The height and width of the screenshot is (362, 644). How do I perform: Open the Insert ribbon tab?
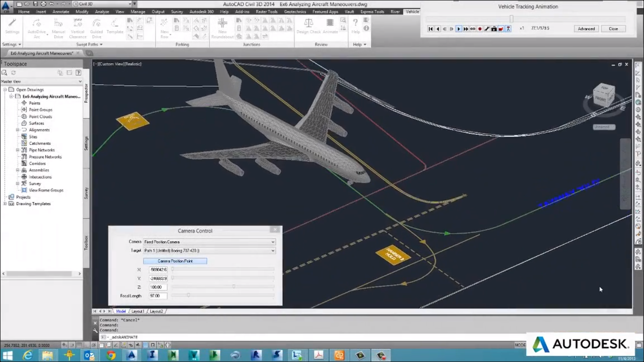click(x=41, y=11)
